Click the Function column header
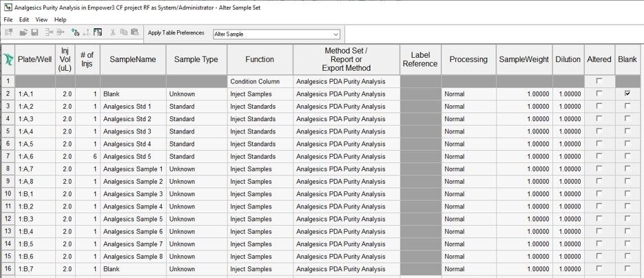 [260, 59]
